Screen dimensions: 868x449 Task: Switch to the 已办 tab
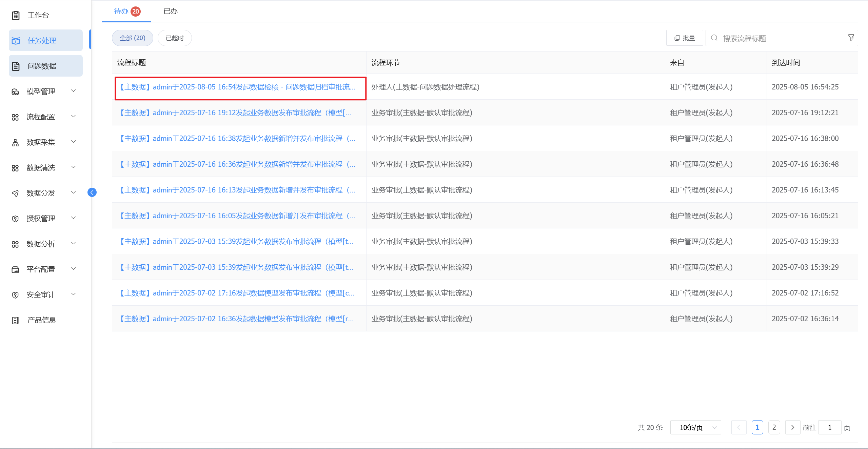[x=170, y=11]
